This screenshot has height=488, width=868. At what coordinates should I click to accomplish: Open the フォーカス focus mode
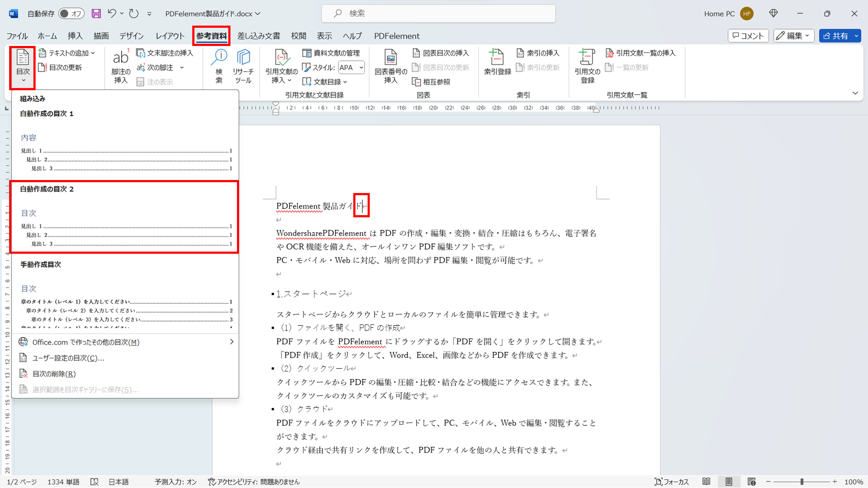click(672, 481)
